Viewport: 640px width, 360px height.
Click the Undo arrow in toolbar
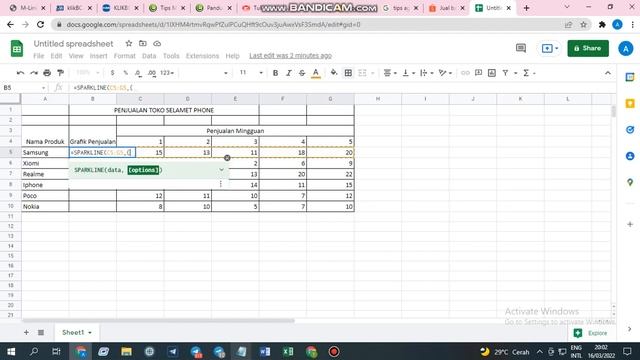(x=20, y=73)
